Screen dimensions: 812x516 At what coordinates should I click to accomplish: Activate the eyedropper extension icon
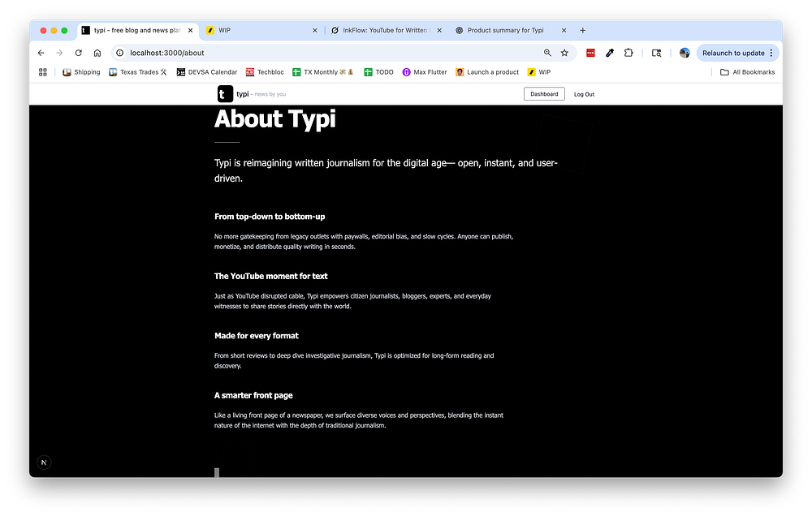(x=610, y=53)
